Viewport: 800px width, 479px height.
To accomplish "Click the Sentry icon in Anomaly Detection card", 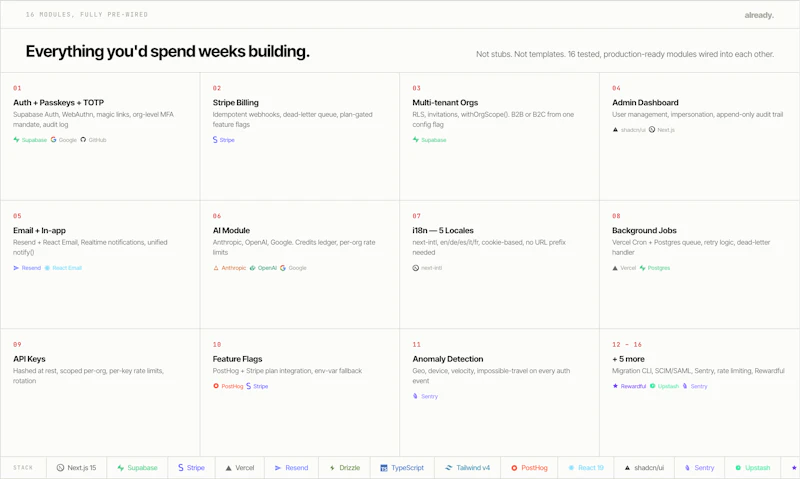I will coord(415,396).
